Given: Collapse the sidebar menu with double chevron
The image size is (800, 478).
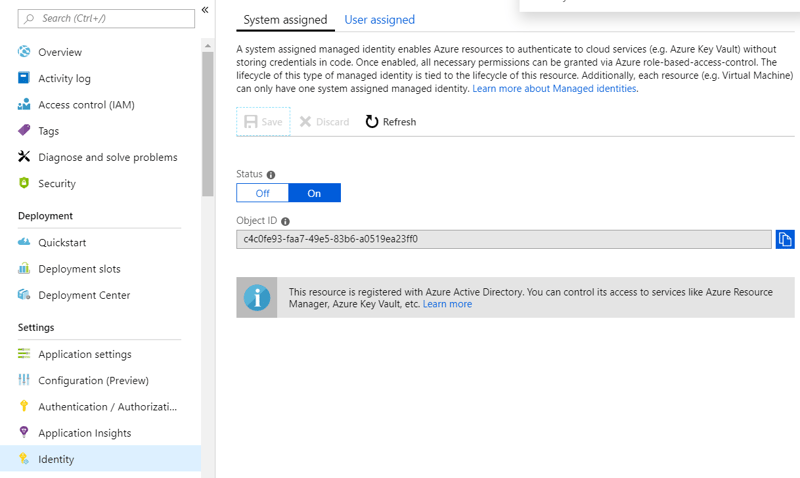Looking at the screenshot, I should coord(205,10).
